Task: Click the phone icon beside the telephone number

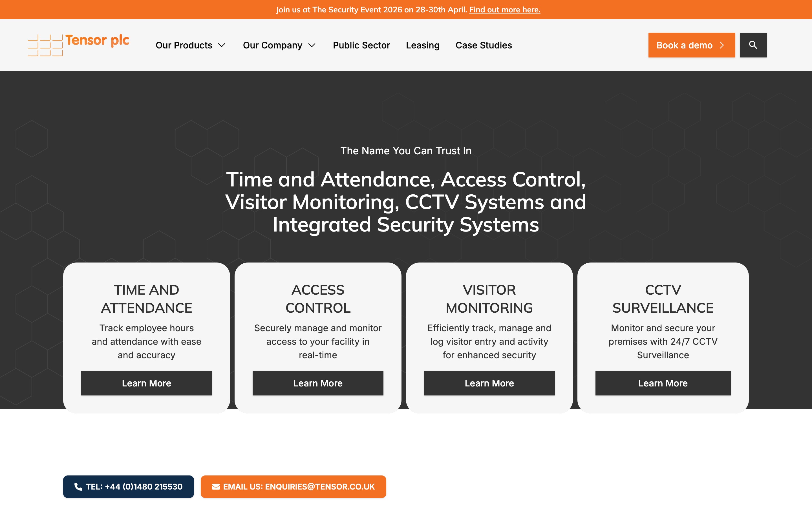Action: (78, 486)
